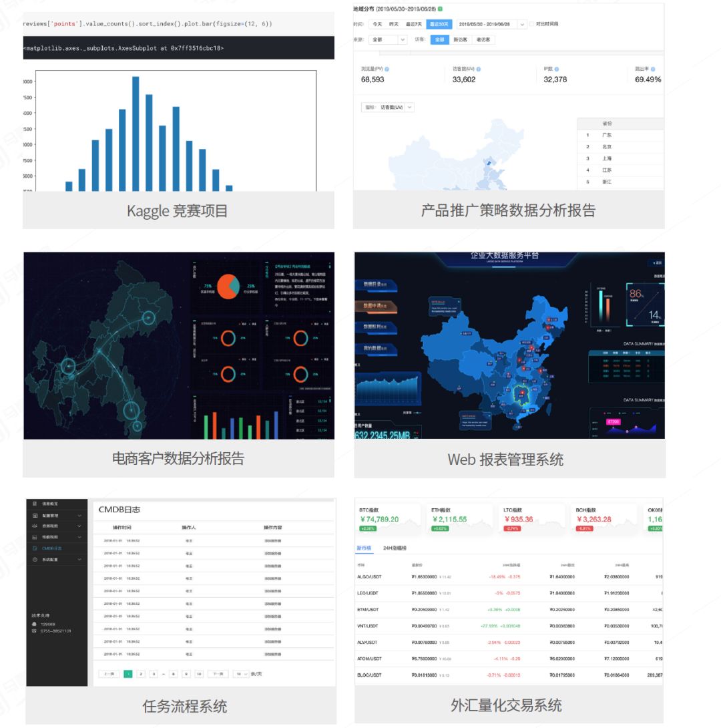Click the 系统配置 clock icon in sidebar
Image resolution: width=721 pixels, height=728 pixels.
(x=35, y=559)
